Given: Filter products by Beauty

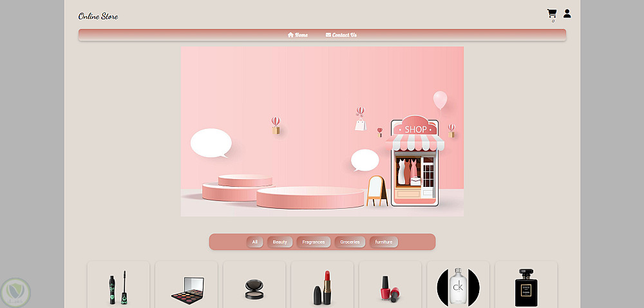Looking at the screenshot, I should [x=279, y=242].
